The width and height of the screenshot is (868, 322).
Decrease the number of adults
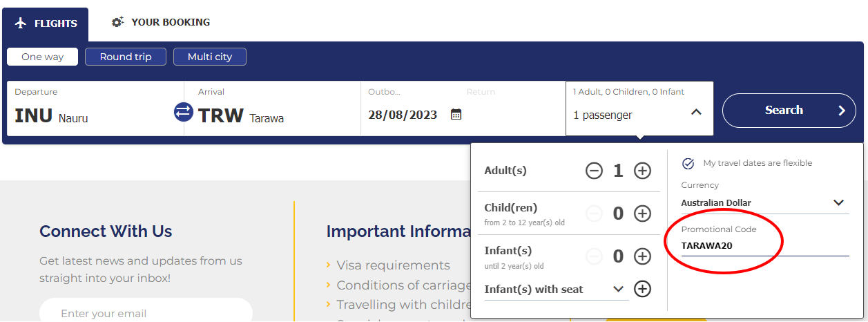pos(594,171)
